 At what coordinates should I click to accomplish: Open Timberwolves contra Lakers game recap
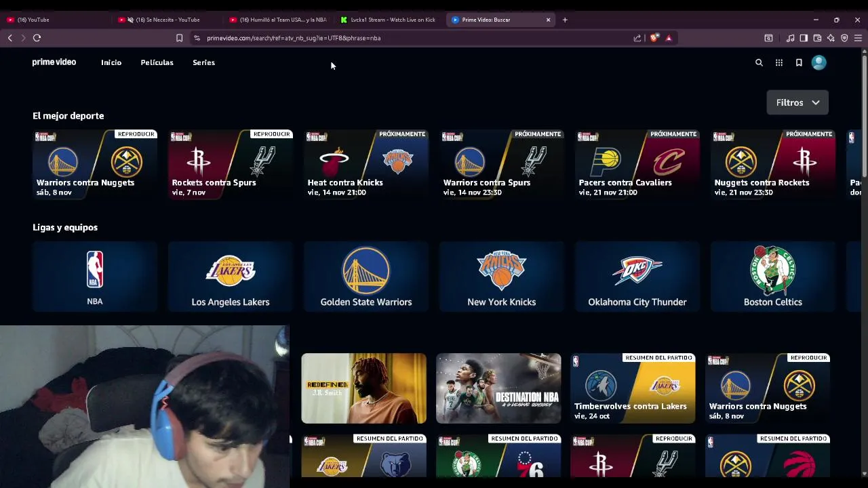[x=633, y=388]
